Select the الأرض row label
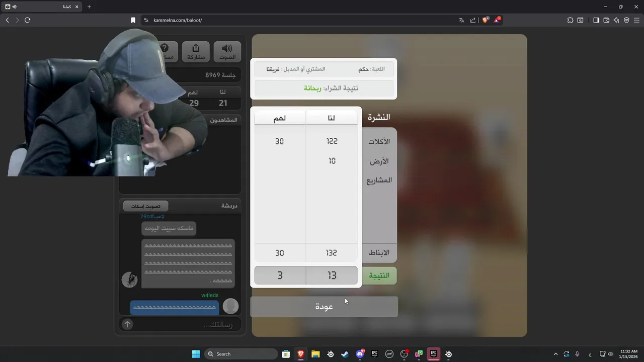This screenshot has width=644, height=362. pos(380,161)
